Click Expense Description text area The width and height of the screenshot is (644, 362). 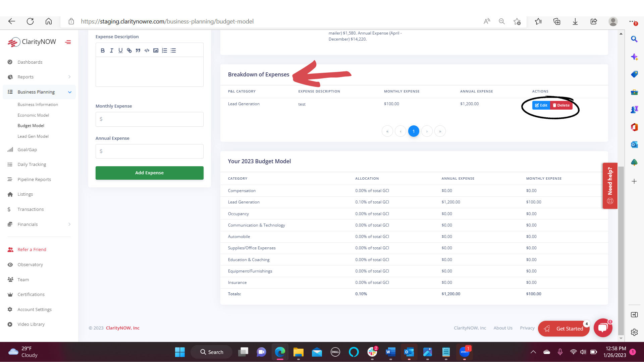pos(149,72)
